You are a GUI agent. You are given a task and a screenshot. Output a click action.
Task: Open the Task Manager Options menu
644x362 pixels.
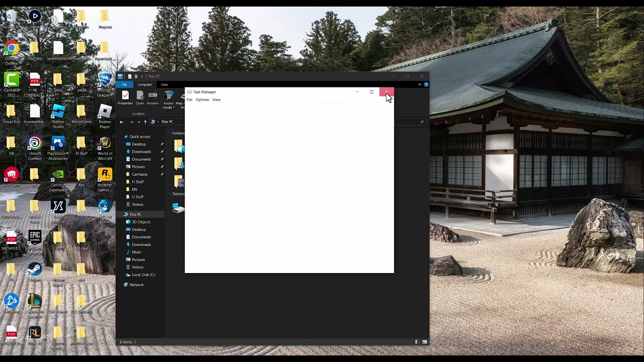[x=202, y=100]
